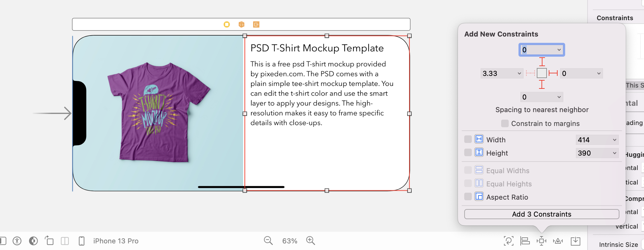Image resolution: width=644 pixels, height=250 pixels.
Task: Enable the Width constraint checkbox
Action: tap(468, 139)
